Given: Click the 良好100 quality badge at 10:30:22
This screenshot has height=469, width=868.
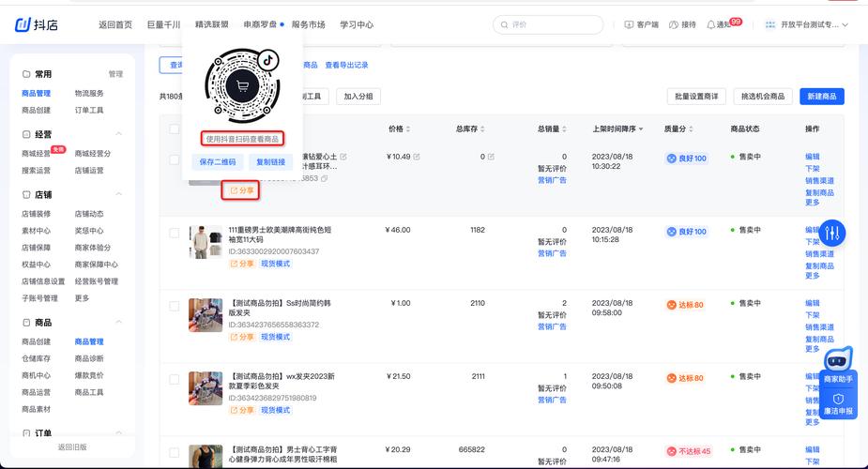Looking at the screenshot, I should click(687, 159).
